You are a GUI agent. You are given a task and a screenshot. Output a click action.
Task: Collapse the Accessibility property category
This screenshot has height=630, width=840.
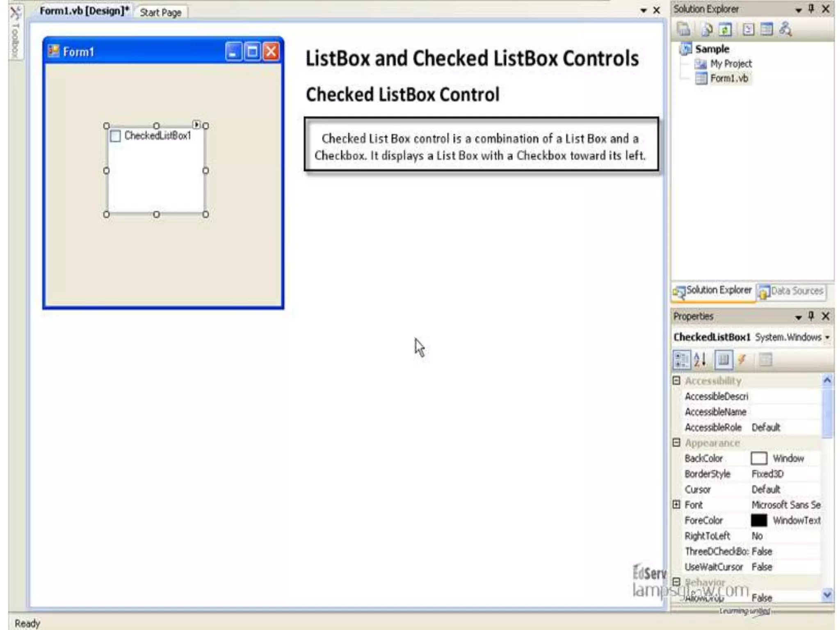[677, 381]
